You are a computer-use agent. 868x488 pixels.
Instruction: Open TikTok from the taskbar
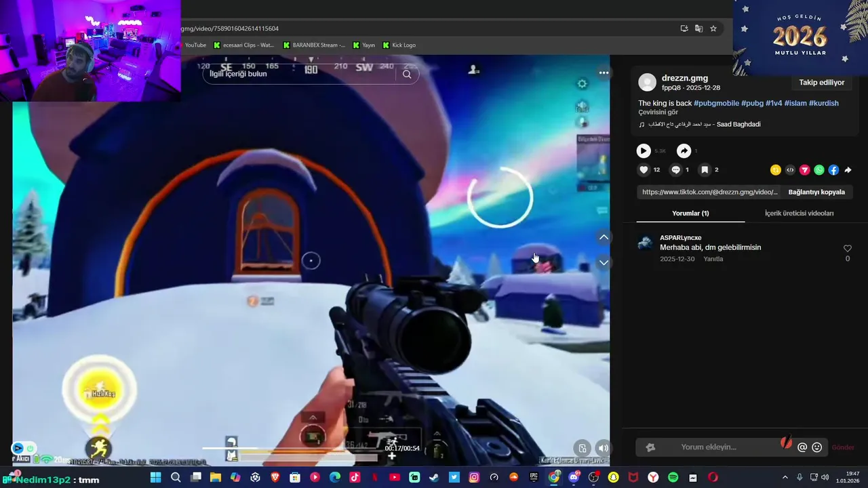[x=355, y=477]
